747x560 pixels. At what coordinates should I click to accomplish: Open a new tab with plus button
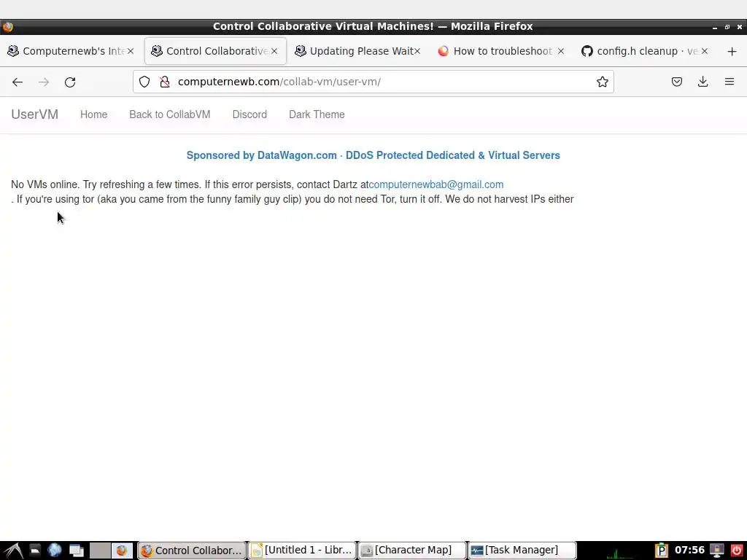(x=732, y=51)
